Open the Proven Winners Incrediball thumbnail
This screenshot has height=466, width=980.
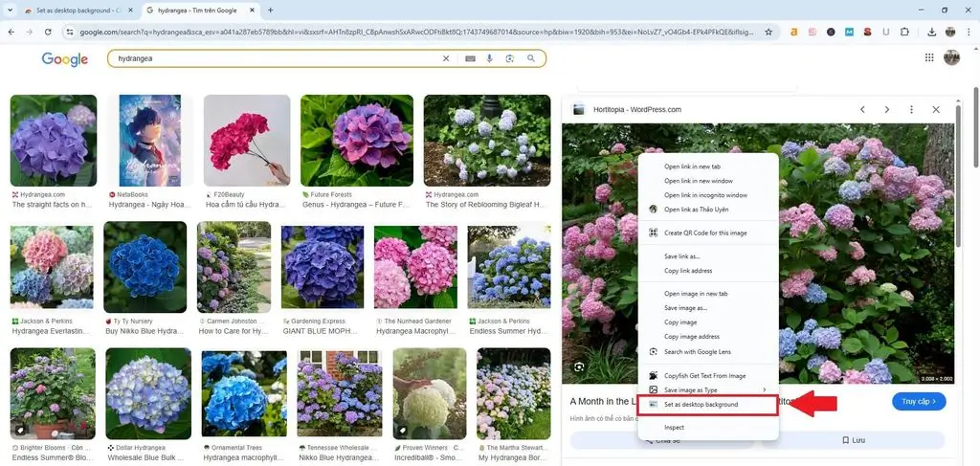[430, 393]
